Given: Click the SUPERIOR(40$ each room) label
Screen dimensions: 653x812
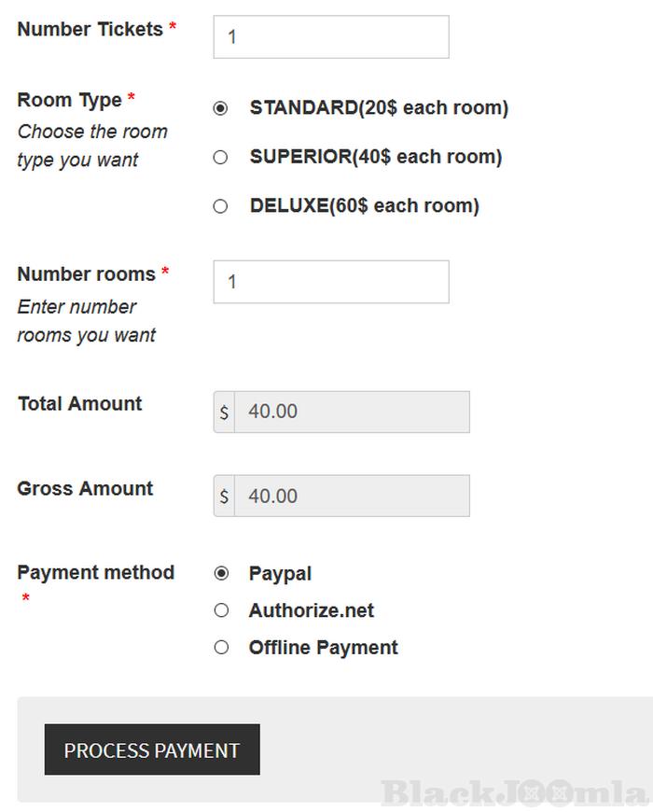Looking at the screenshot, I should 375,158.
